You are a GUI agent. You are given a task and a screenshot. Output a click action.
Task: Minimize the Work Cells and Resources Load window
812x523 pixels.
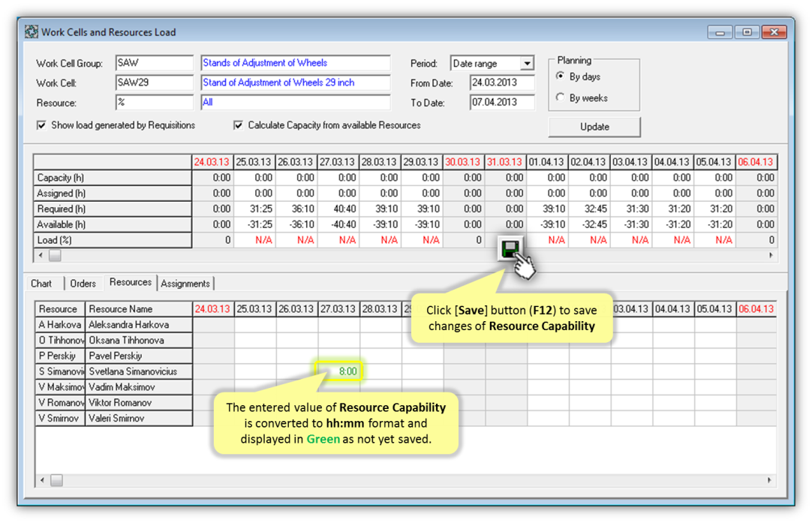click(x=720, y=32)
